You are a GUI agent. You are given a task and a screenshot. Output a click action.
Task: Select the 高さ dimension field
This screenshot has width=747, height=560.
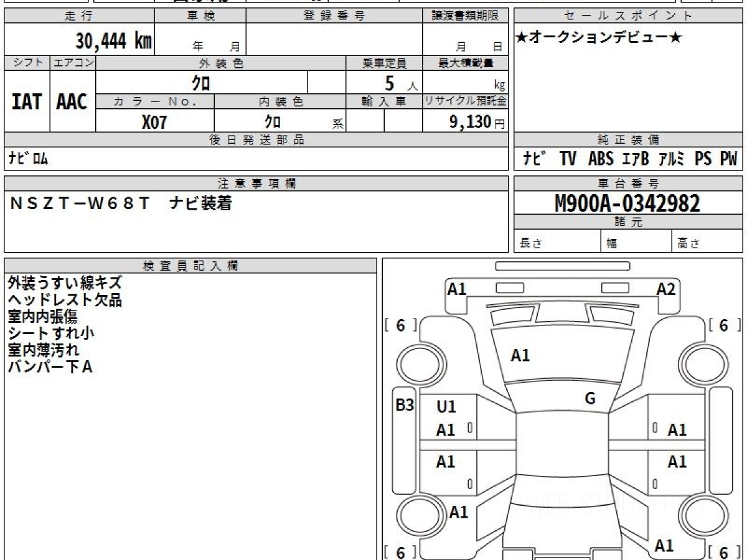point(707,242)
